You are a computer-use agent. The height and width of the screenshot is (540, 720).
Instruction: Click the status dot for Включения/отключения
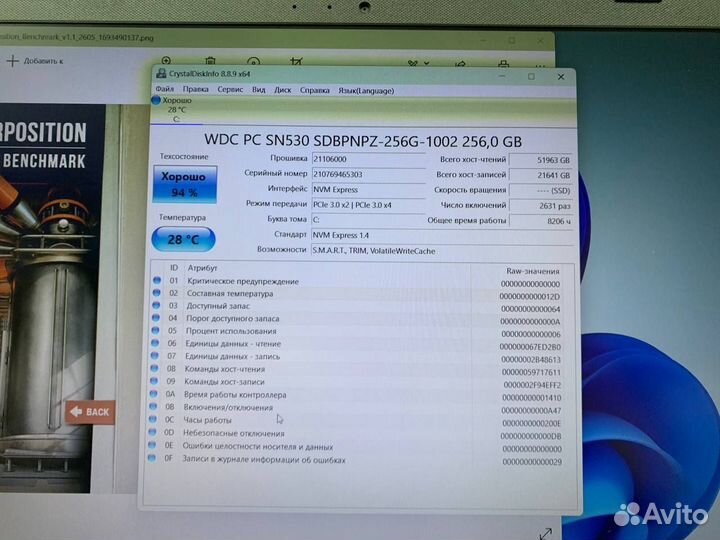click(153, 406)
